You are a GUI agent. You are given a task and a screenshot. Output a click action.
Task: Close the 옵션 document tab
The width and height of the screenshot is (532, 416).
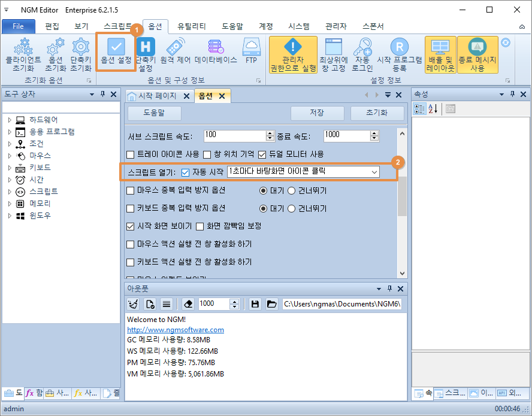(x=222, y=96)
